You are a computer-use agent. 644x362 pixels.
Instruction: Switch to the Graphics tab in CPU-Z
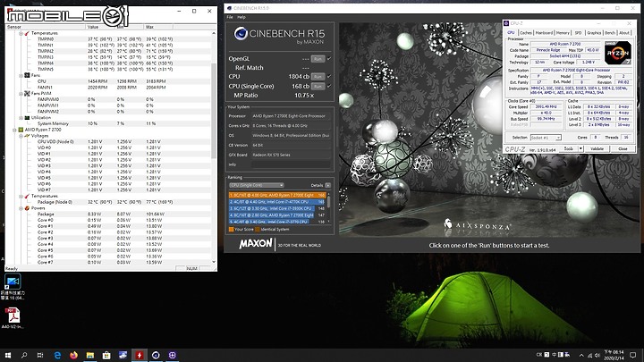[594, 33]
